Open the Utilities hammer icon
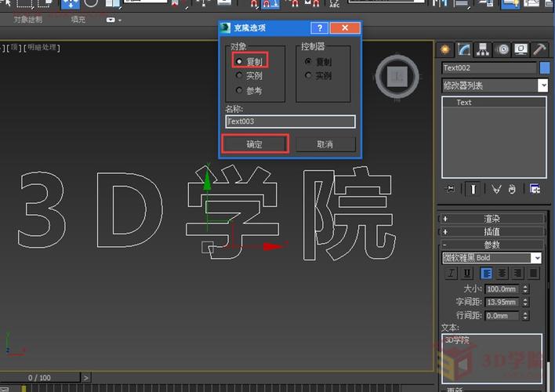 point(539,49)
